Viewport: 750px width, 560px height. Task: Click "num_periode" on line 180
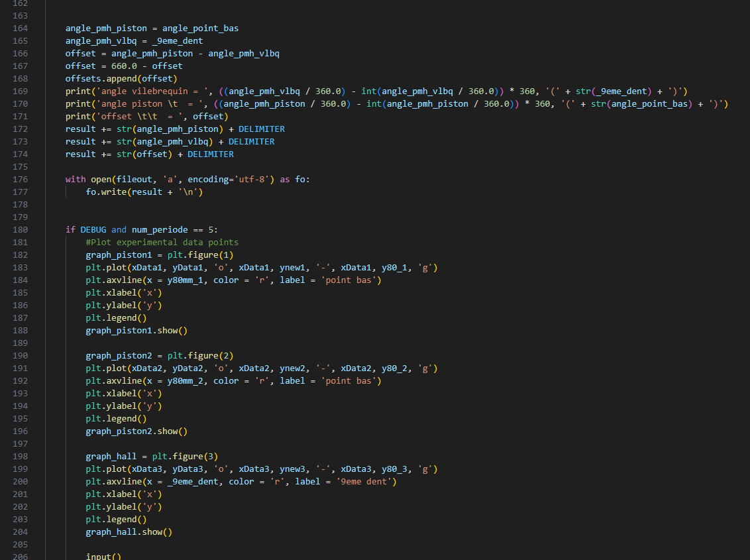click(160, 230)
